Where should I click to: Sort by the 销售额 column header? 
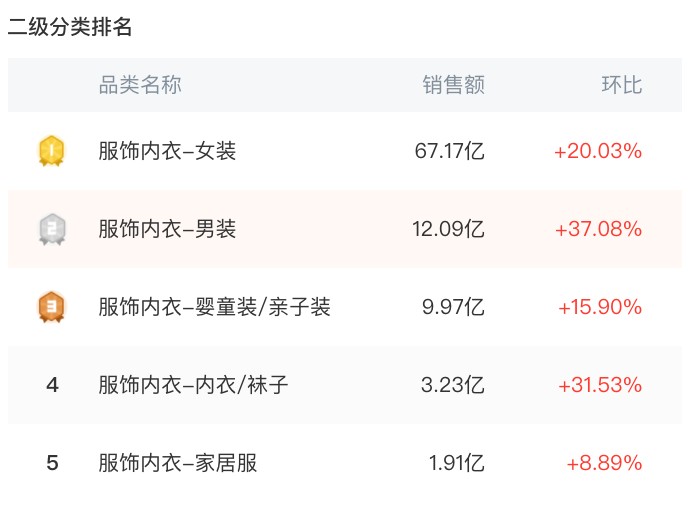click(454, 85)
